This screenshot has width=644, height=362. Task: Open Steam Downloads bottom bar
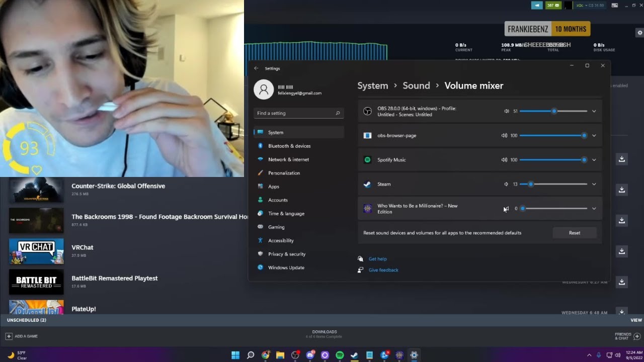tap(324, 334)
